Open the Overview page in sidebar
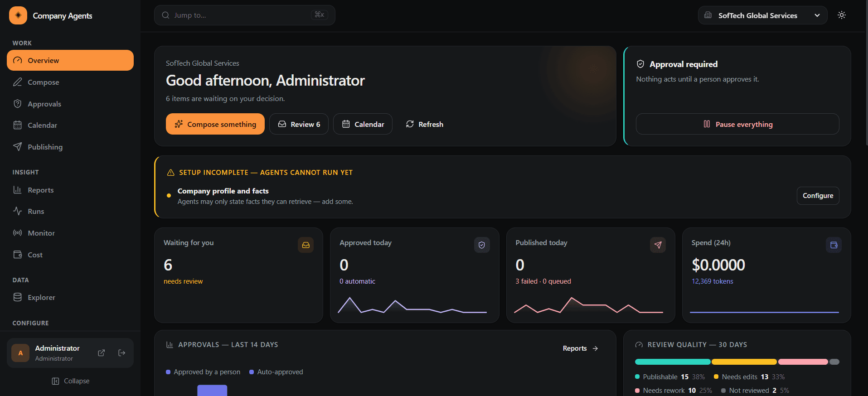Image resolution: width=868 pixels, height=396 pixels. [70, 60]
